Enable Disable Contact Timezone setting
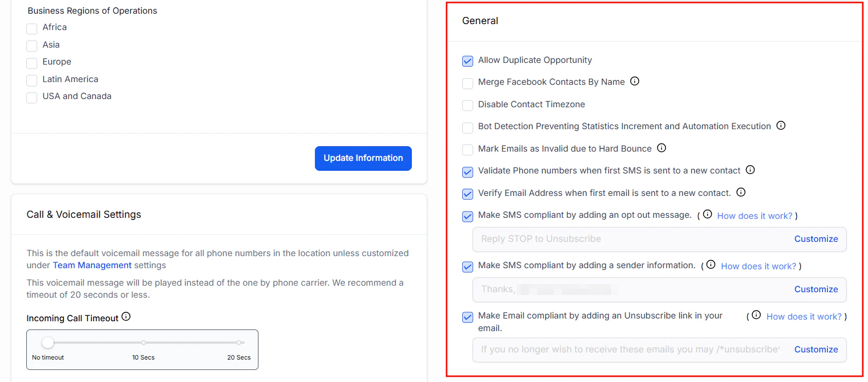868x382 pixels. click(x=467, y=105)
